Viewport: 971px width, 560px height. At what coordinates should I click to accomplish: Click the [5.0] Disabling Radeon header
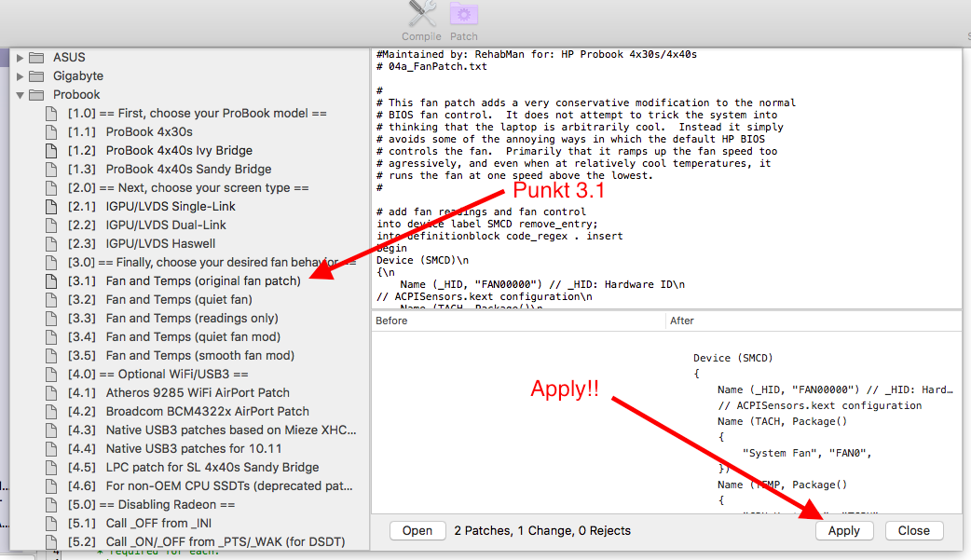[x=151, y=504]
